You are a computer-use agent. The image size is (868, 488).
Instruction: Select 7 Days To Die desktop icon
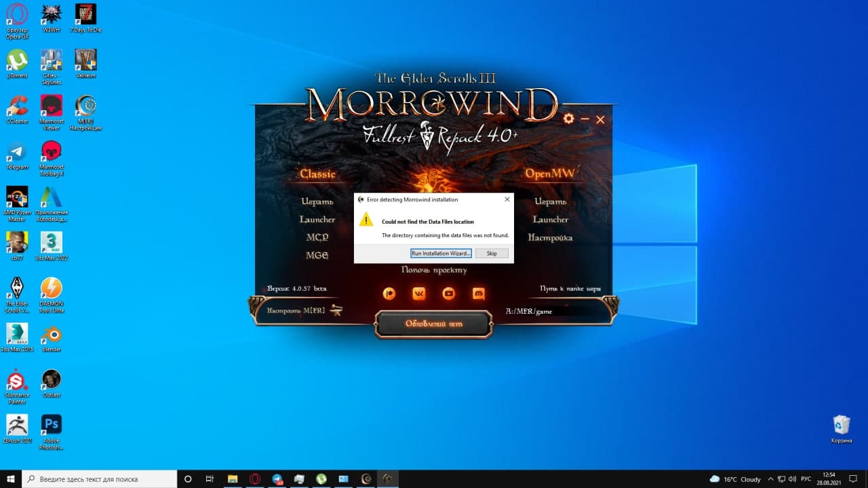[85, 18]
